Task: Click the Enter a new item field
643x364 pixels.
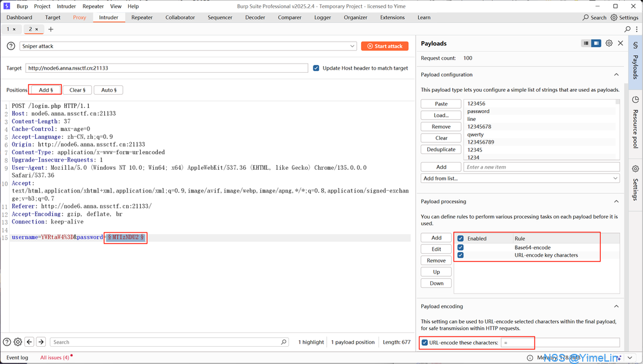Action: click(542, 167)
